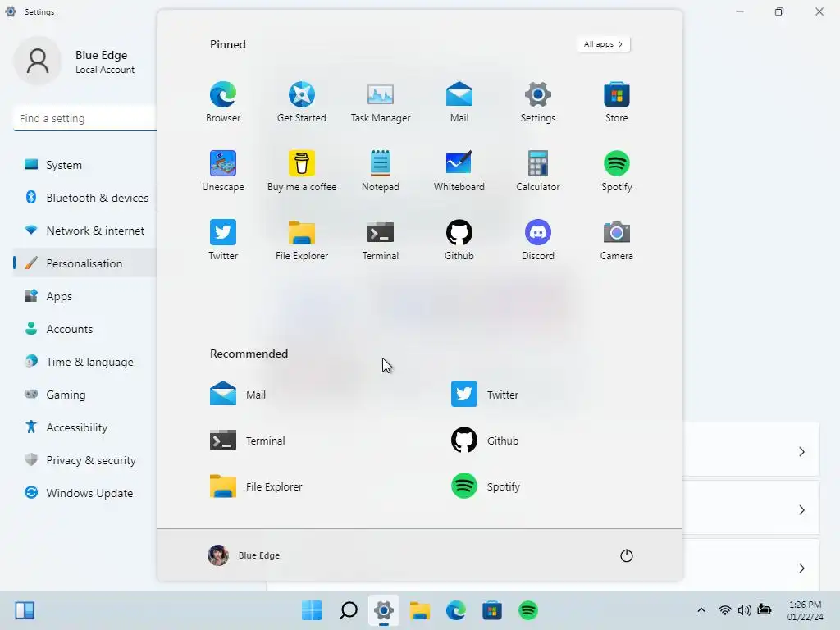Launch Get Started from Pinned
This screenshot has width=840, height=630.
click(302, 102)
